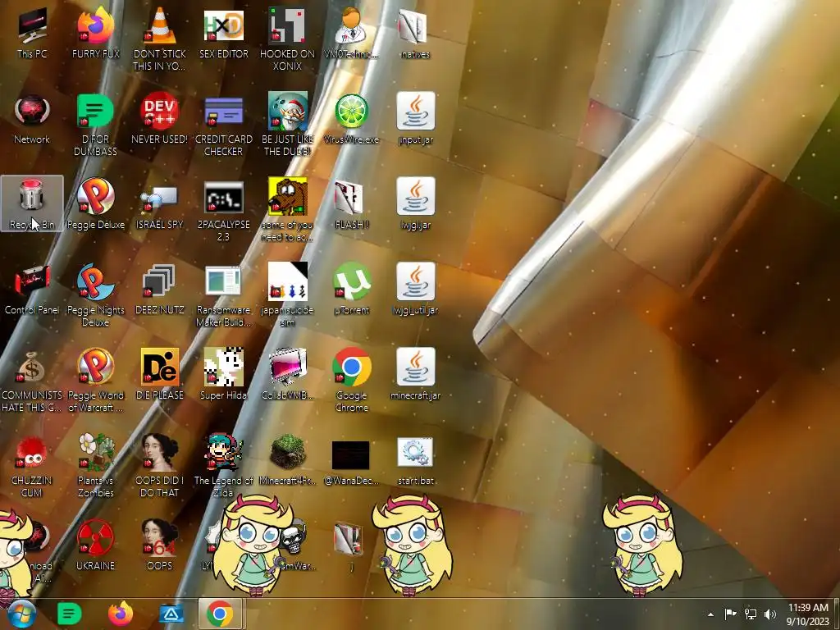The height and width of the screenshot is (630, 840).
Task: Select the Network desktop icon
Action: (32, 119)
